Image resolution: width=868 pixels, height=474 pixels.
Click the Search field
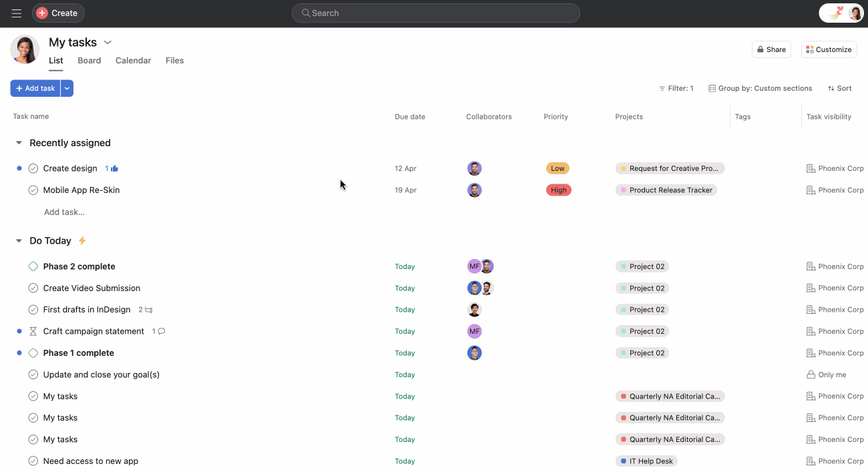coord(435,13)
